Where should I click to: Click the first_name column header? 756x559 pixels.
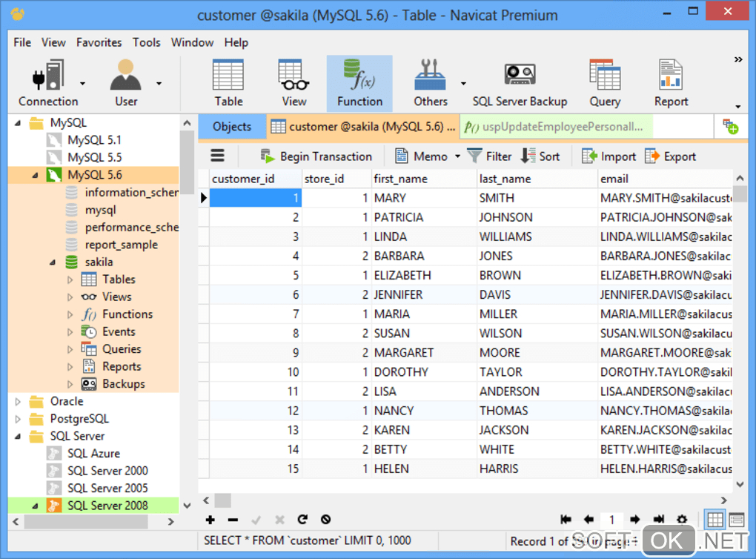coord(424,179)
